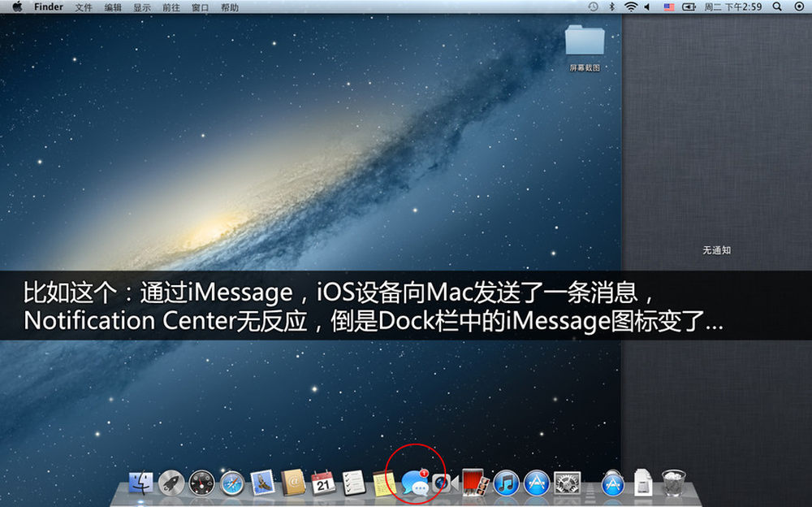The width and height of the screenshot is (812, 507).
Task: Click the Time Machine status icon
Action: pos(593,6)
